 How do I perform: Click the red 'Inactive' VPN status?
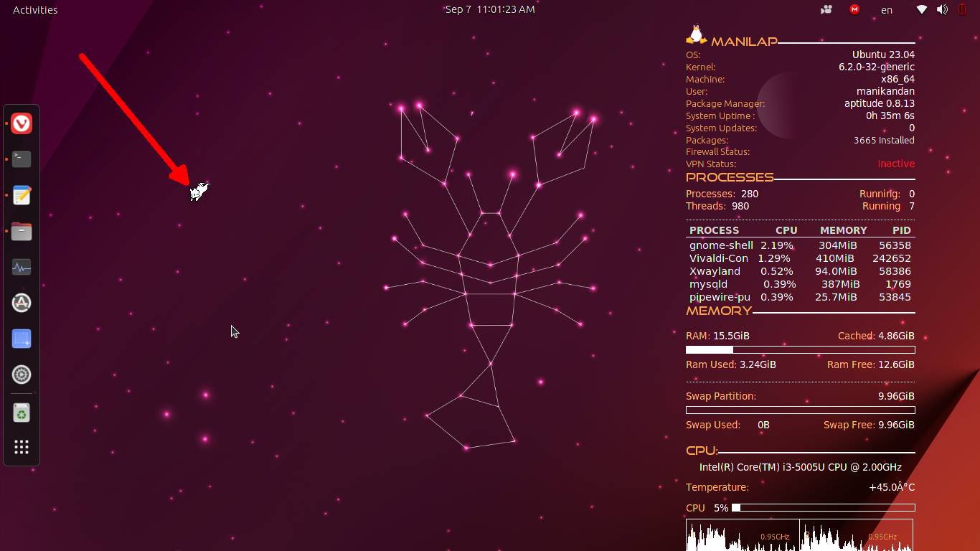896,164
